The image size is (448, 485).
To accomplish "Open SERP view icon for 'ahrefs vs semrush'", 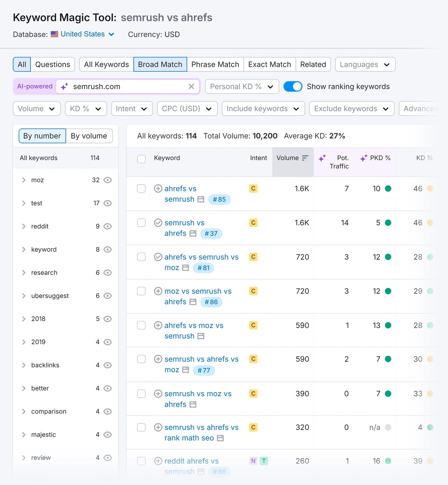I will [x=201, y=199].
